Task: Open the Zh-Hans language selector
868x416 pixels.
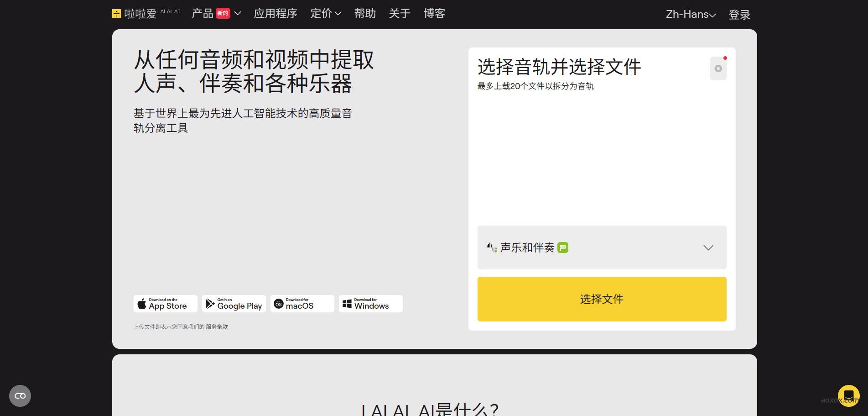Action: tap(690, 14)
